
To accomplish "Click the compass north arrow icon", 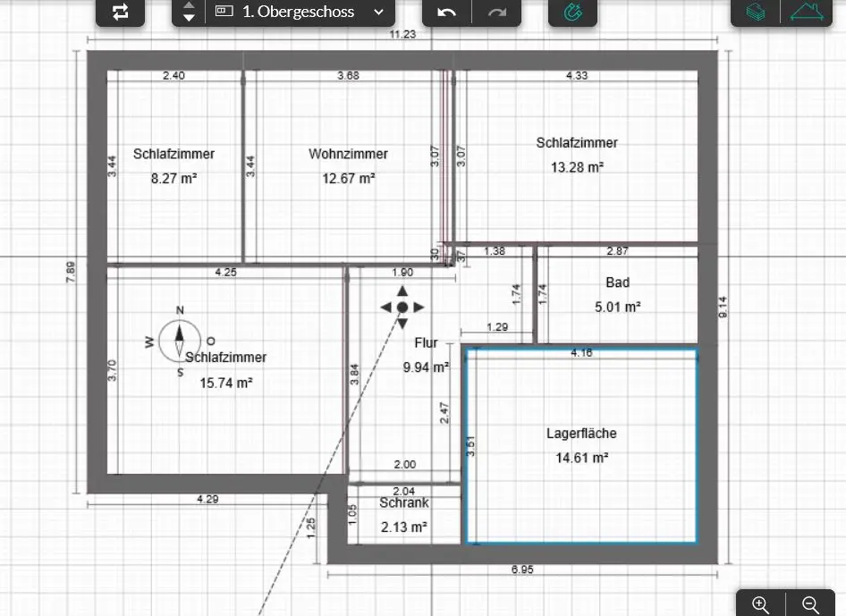I will (179, 340).
